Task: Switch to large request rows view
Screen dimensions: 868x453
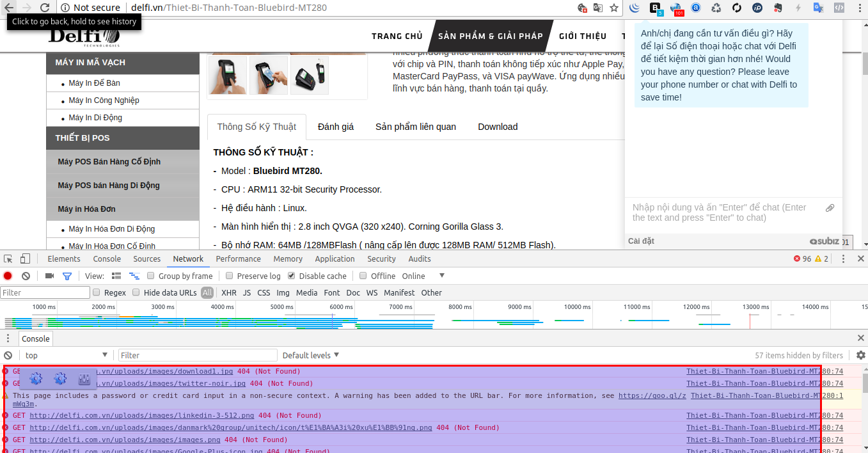Action: tap(116, 276)
